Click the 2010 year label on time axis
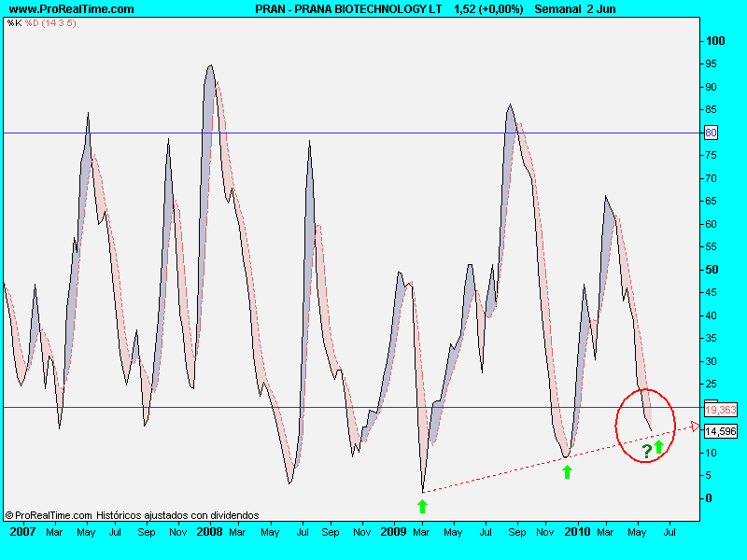The height and width of the screenshot is (560, 747). pos(577,532)
